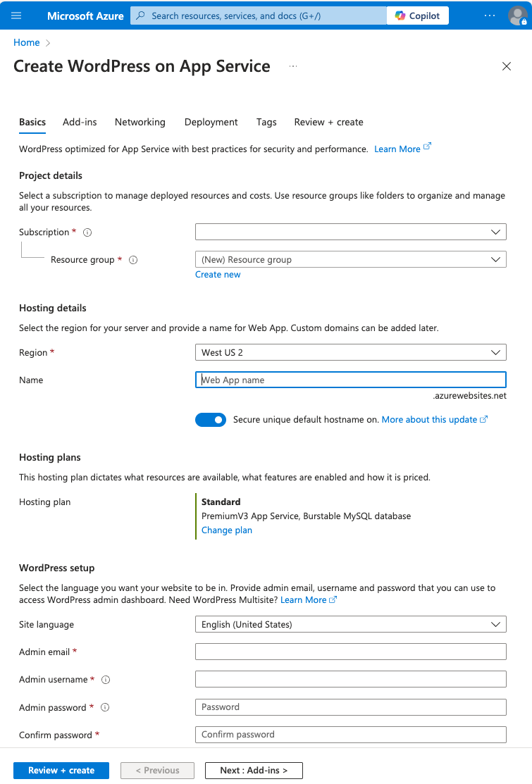The height and width of the screenshot is (784, 532).
Task: Click the Web App name input field
Action: [x=350, y=380]
